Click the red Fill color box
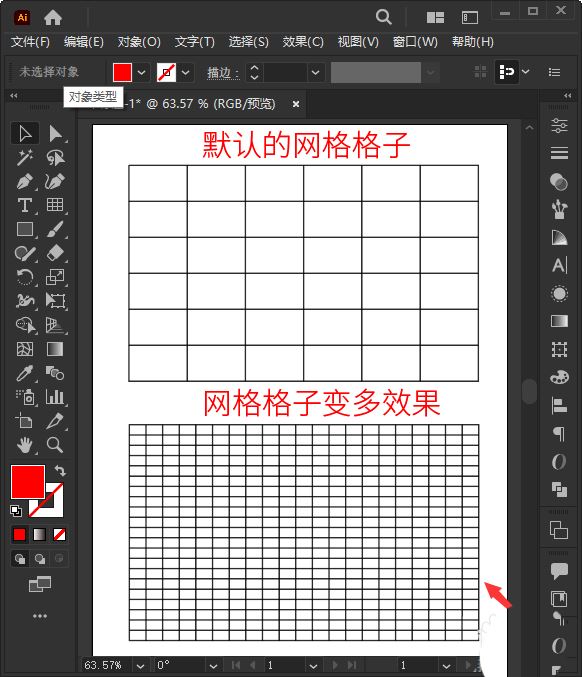 [28, 482]
